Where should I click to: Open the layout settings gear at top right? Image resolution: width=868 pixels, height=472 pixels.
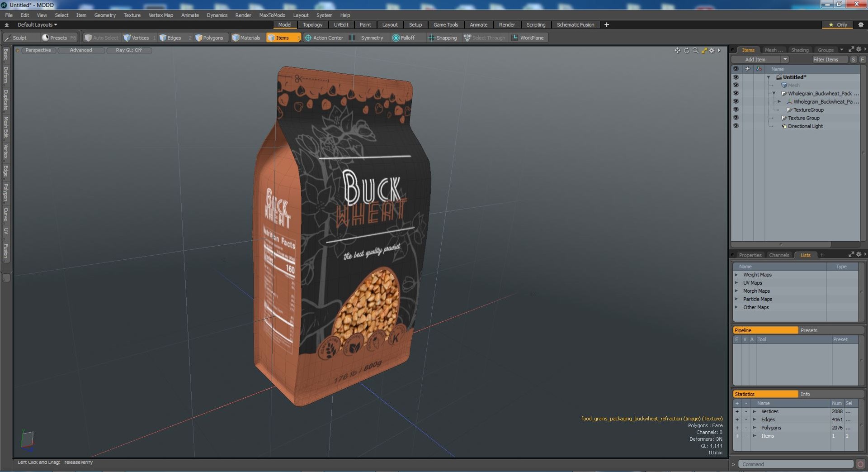(861, 25)
